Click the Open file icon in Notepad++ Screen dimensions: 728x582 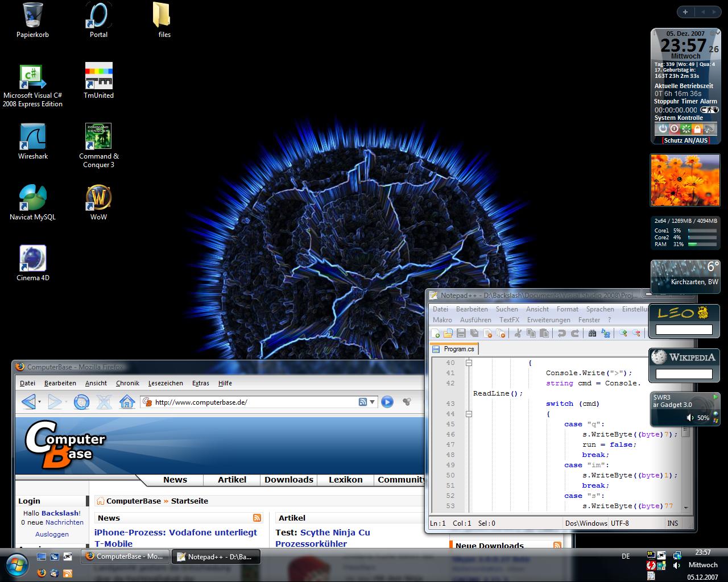tap(448, 333)
